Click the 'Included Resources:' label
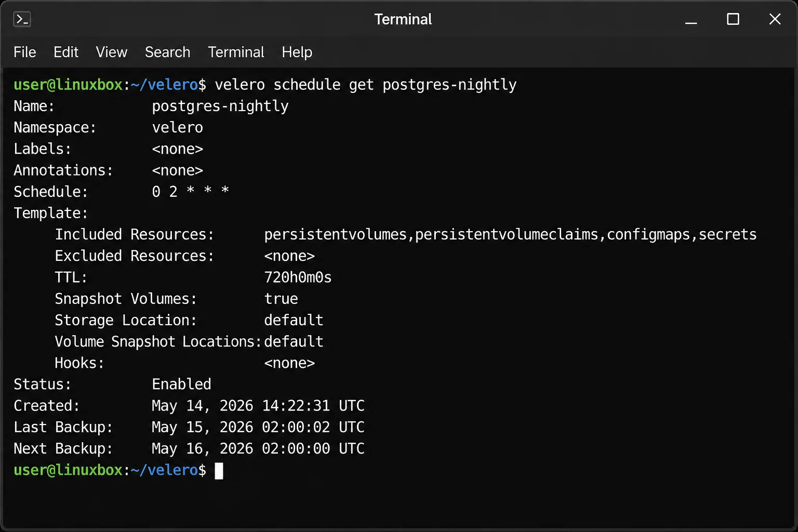Screen dimensions: 798x532 [x=135, y=234]
